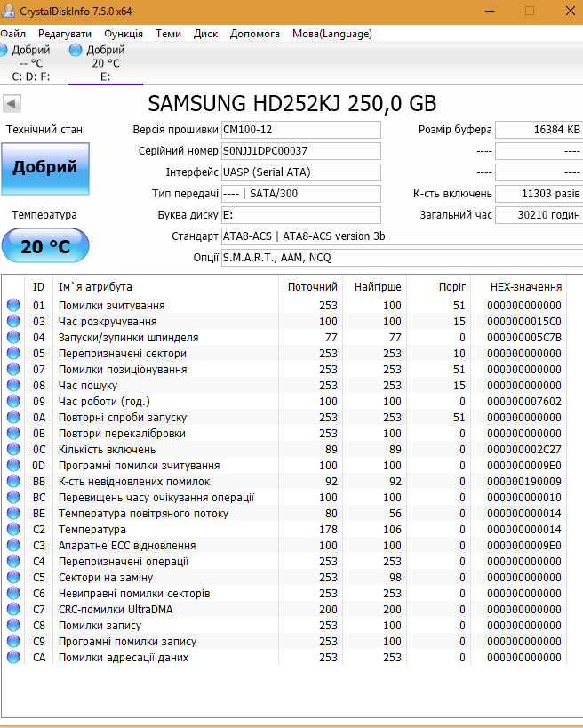
Task: Click status orb for C7 CRC-помилки UltraDMA
Action: coord(13,609)
